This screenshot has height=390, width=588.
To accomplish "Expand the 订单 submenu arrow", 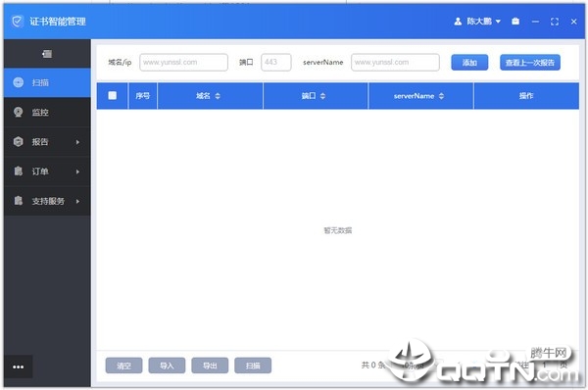I will click(x=77, y=171).
